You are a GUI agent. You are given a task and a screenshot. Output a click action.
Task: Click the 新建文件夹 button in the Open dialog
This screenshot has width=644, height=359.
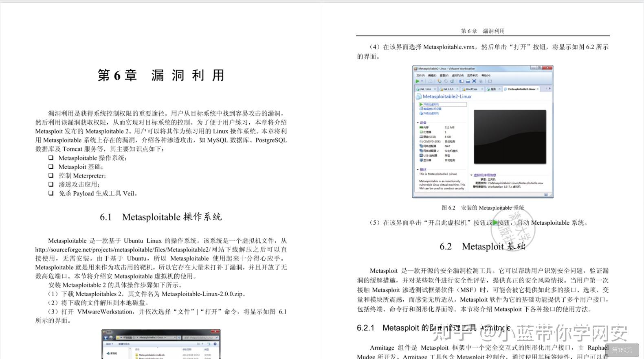click(124, 344)
